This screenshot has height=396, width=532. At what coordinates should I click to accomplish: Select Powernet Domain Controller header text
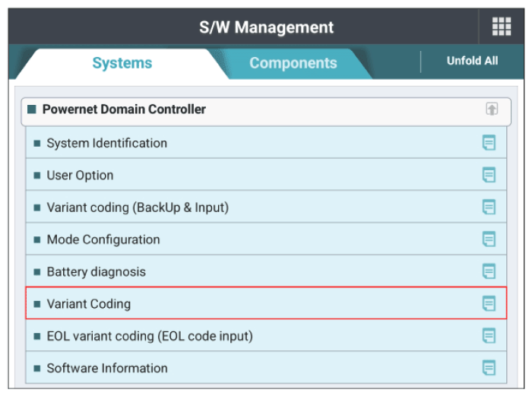coord(124,109)
